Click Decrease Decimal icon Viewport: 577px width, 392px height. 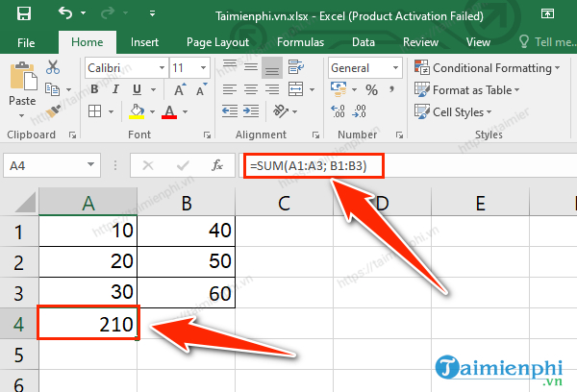click(x=359, y=111)
